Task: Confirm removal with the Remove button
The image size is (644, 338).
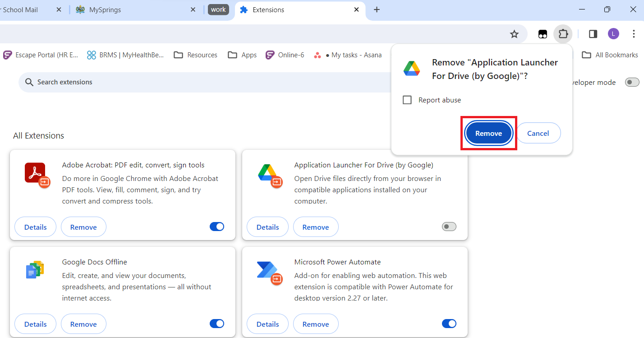Action: [x=488, y=133]
